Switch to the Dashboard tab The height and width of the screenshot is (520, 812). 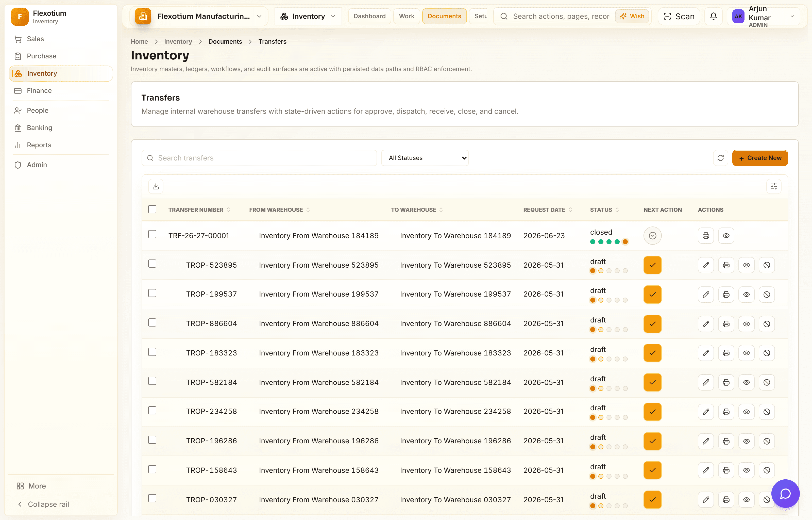(x=369, y=16)
